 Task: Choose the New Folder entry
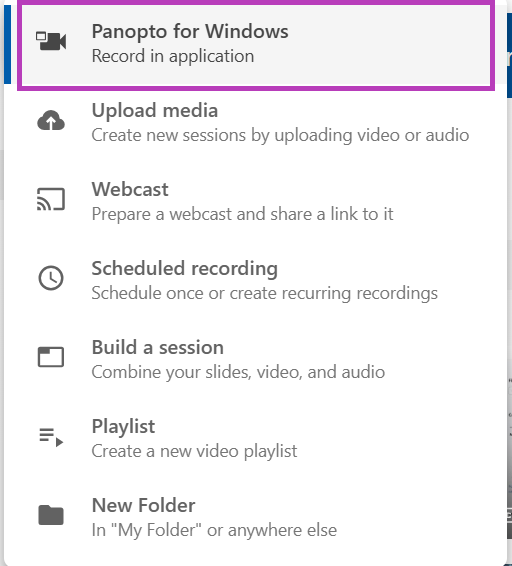coord(255,518)
